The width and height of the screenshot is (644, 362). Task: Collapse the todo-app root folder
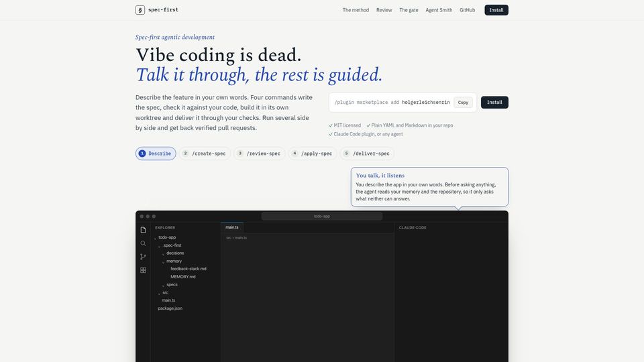[x=167, y=237]
